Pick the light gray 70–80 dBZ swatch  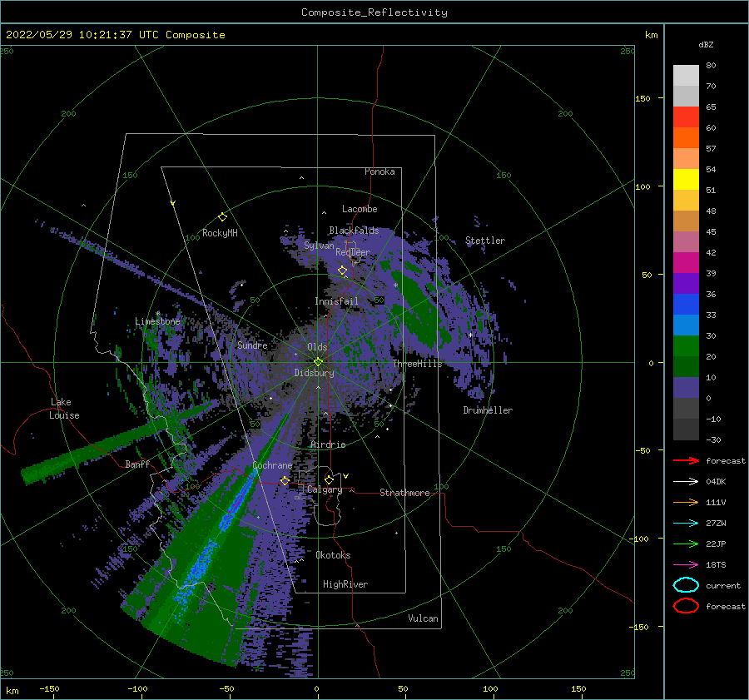click(686, 76)
